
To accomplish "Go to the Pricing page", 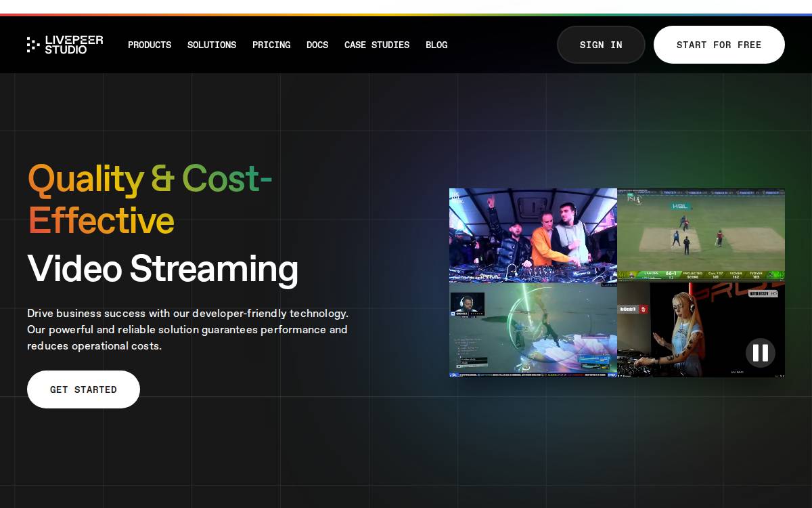I will (271, 45).
